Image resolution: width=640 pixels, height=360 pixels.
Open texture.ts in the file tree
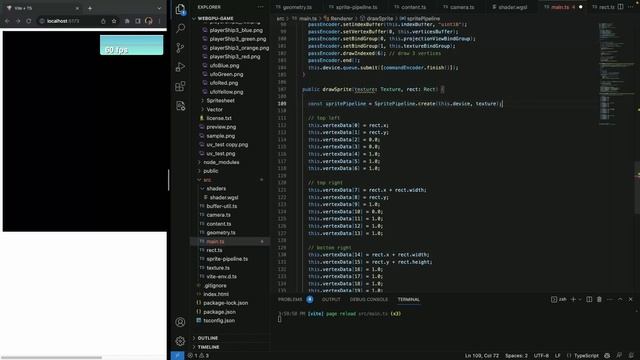218,268
